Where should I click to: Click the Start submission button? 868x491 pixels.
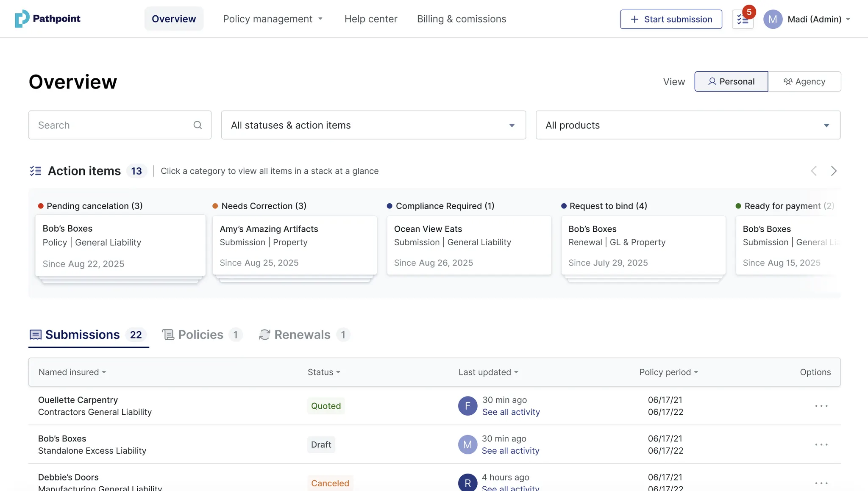click(x=671, y=19)
